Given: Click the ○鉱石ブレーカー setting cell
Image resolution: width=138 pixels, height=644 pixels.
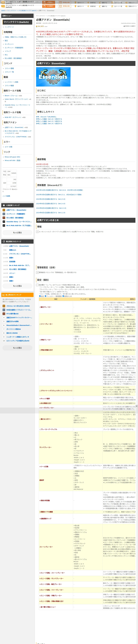Looking at the screenshot, I should (56, 307).
